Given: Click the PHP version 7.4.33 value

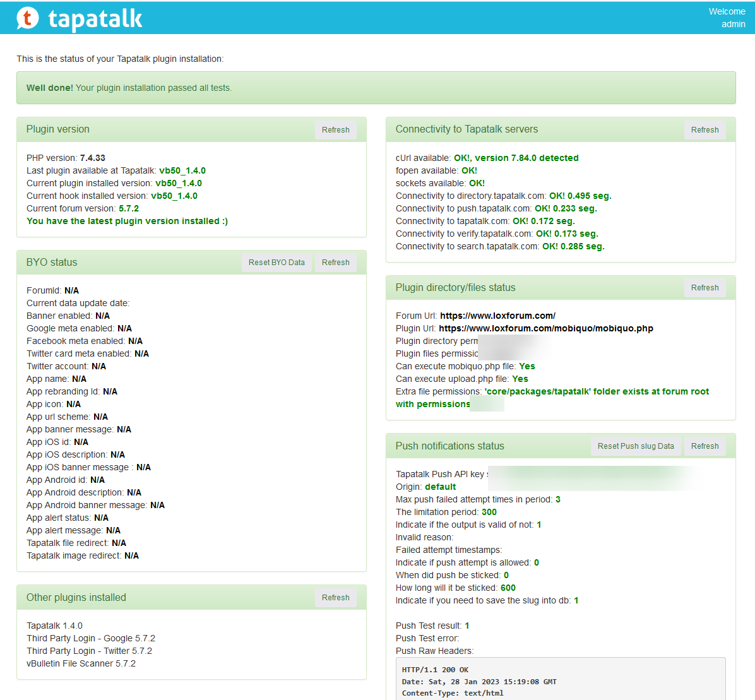Looking at the screenshot, I should pos(92,158).
